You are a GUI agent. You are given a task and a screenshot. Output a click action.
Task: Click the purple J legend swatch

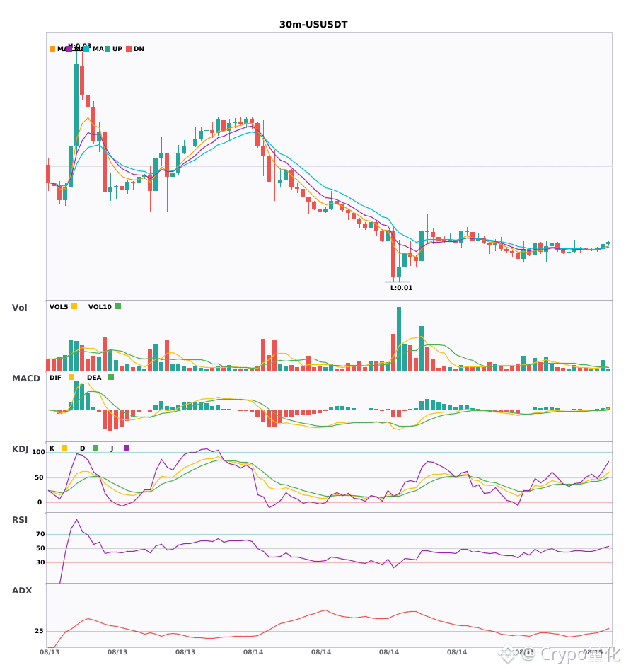pyautogui.click(x=127, y=448)
